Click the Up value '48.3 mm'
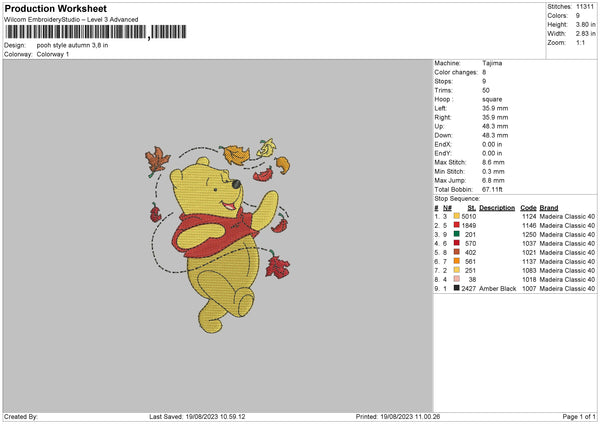The width and height of the screenshot is (600, 424). click(x=495, y=126)
